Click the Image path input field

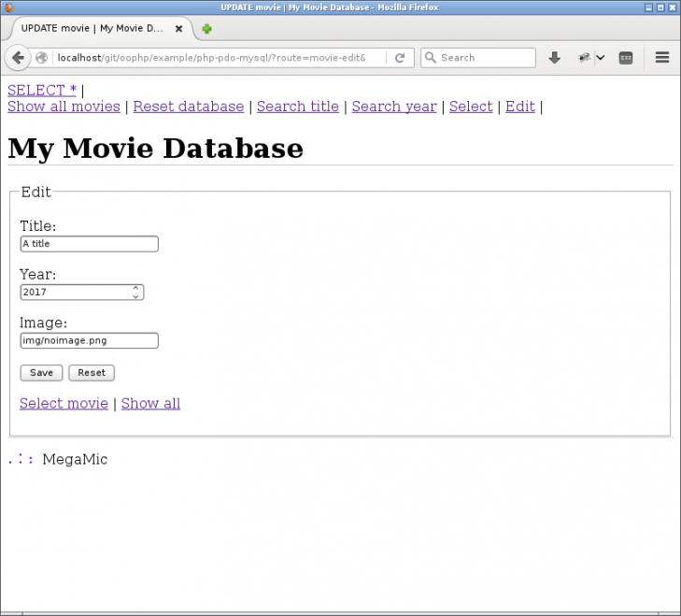(x=90, y=340)
